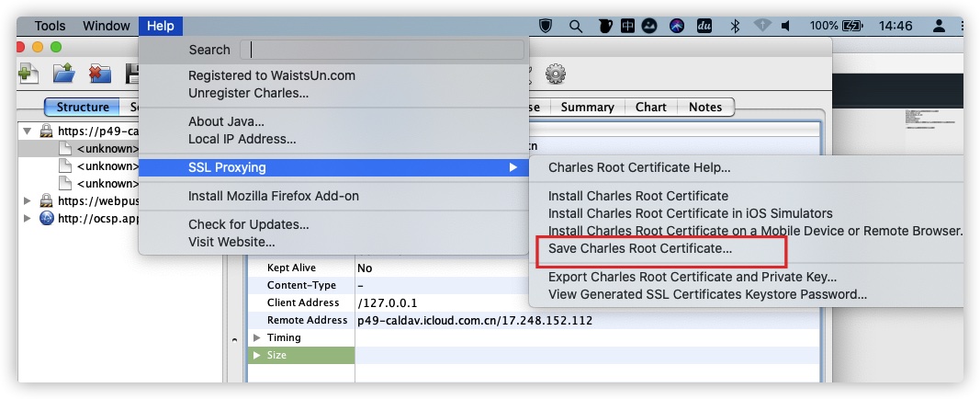Click the volume speaker icon in menu bar

(786, 27)
